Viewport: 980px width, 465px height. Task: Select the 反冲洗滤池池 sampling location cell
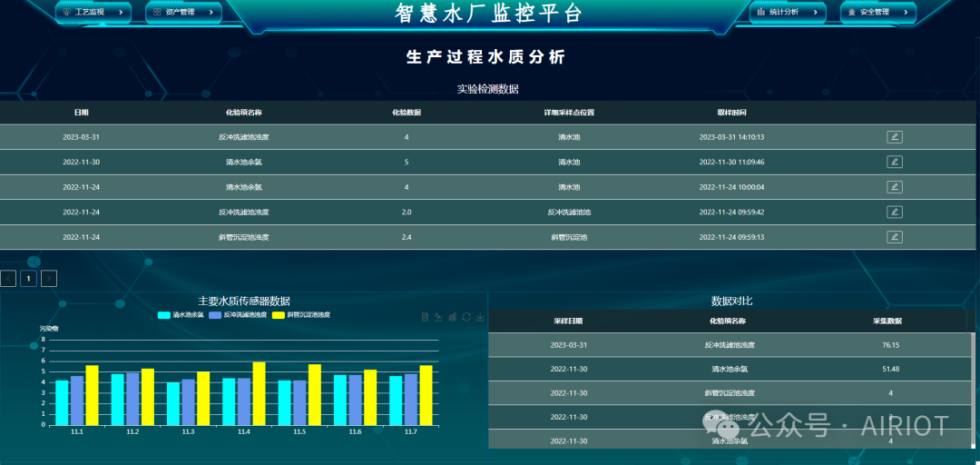569,213
